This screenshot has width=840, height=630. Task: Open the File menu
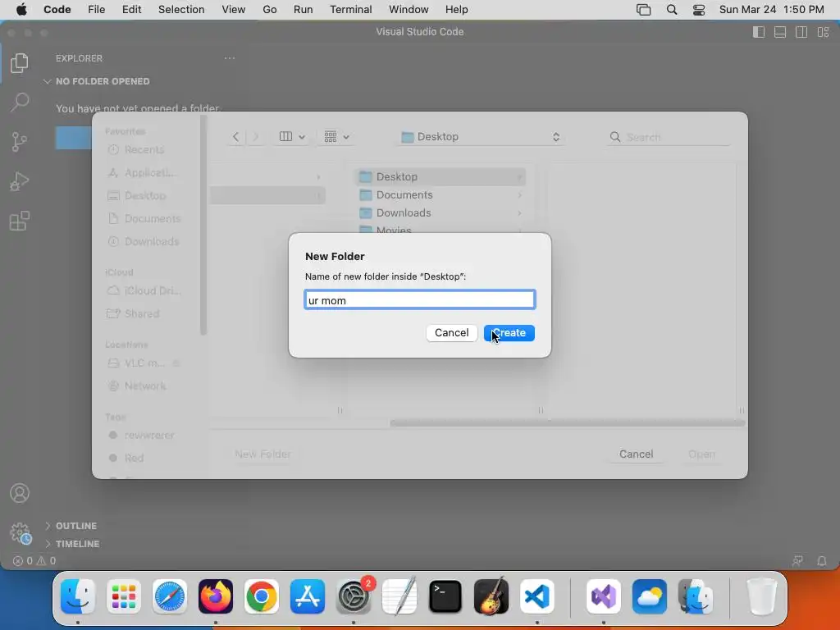coord(97,10)
